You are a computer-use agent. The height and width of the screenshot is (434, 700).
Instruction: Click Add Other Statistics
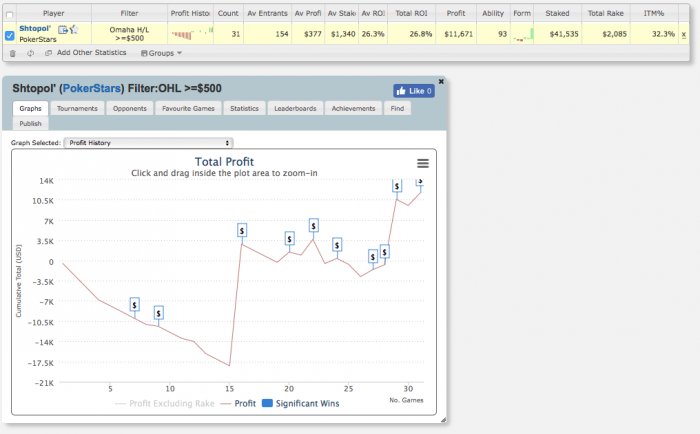coord(92,53)
